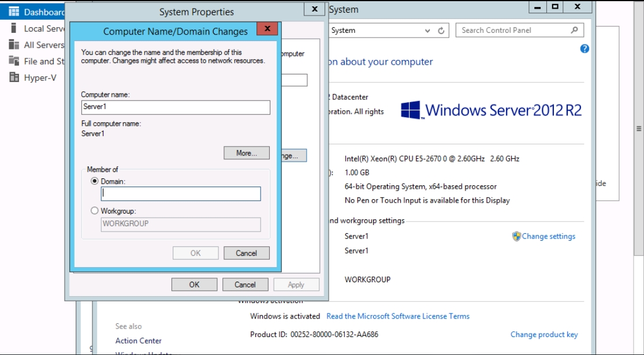Click the Computer name text field
644x355 pixels.
point(176,107)
